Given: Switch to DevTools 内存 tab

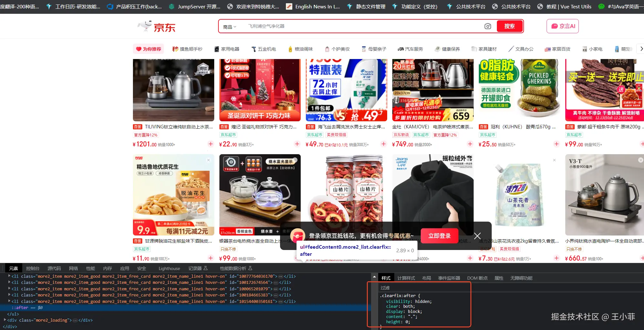Looking at the screenshot, I should click(107, 268).
